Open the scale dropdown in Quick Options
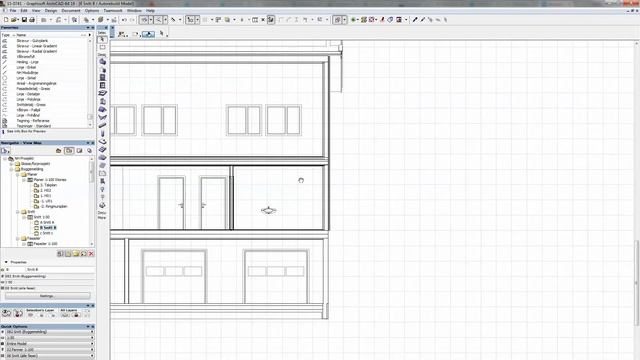This screenshot has width=640, height=360. pyautogui.click(x=49, y=338)
